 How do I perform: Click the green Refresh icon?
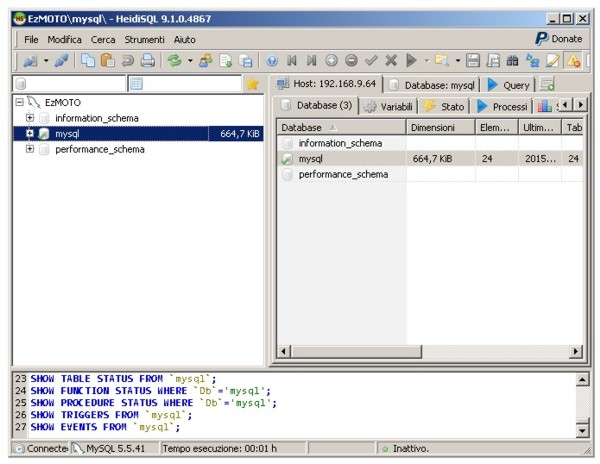[174, 60]
